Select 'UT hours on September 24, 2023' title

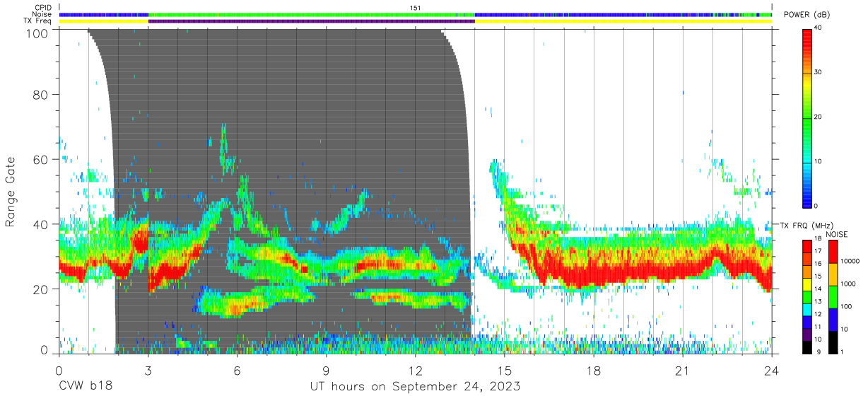416,387
